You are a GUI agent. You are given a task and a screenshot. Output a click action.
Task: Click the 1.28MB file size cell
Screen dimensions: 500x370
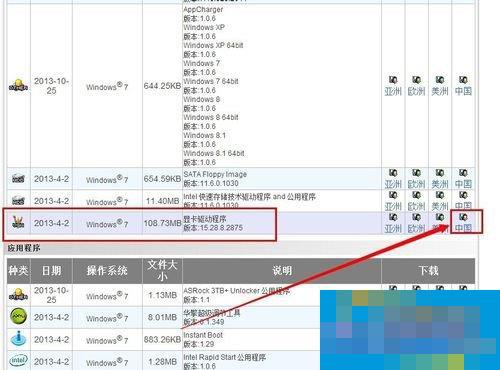(162, 361)
